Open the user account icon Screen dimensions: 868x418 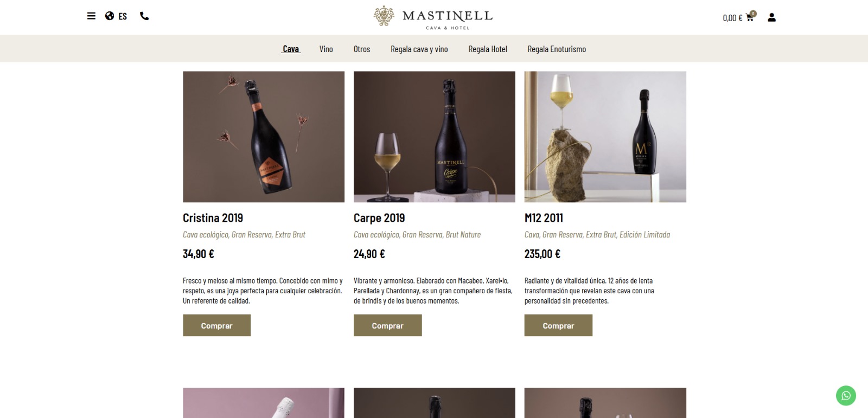(772, 17)
